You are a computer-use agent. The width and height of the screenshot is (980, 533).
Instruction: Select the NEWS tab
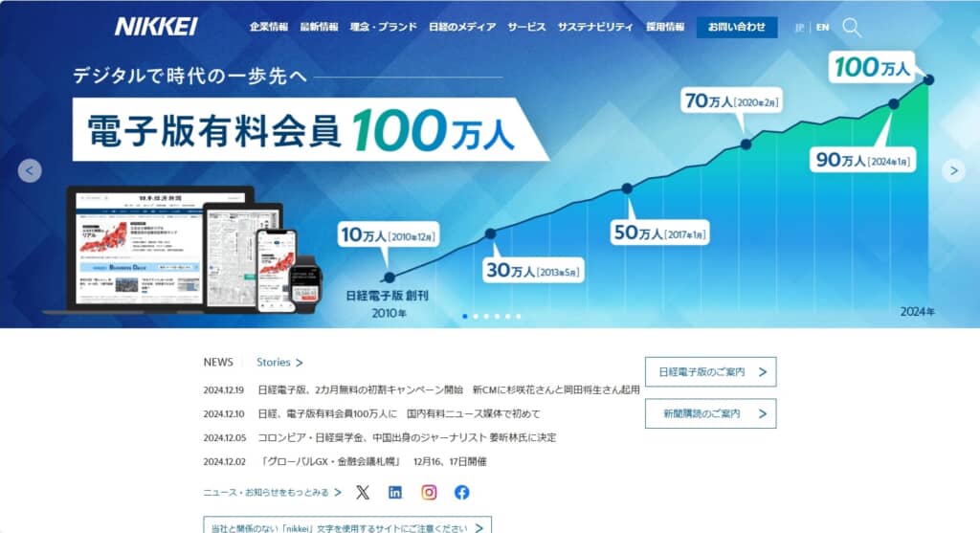tap(218, 363)
